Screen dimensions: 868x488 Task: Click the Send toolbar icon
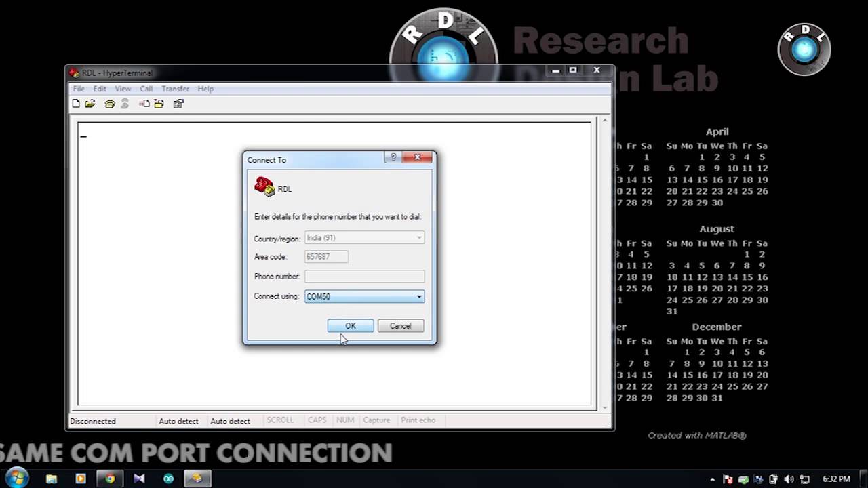(144, 104)
